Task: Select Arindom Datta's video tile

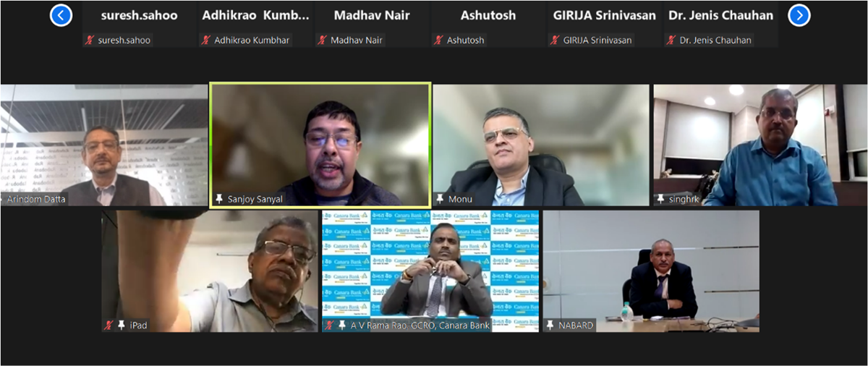Action: (104, 145)
